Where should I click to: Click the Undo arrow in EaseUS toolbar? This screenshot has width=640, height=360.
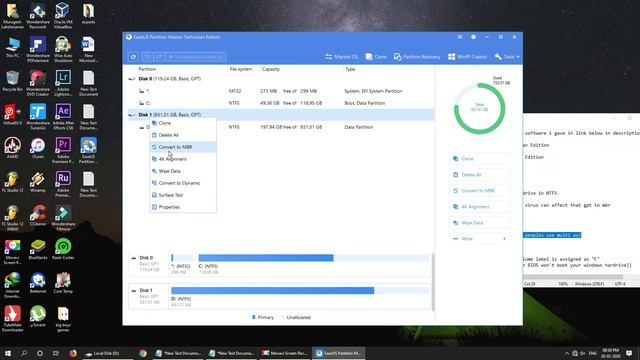(147, 57)
